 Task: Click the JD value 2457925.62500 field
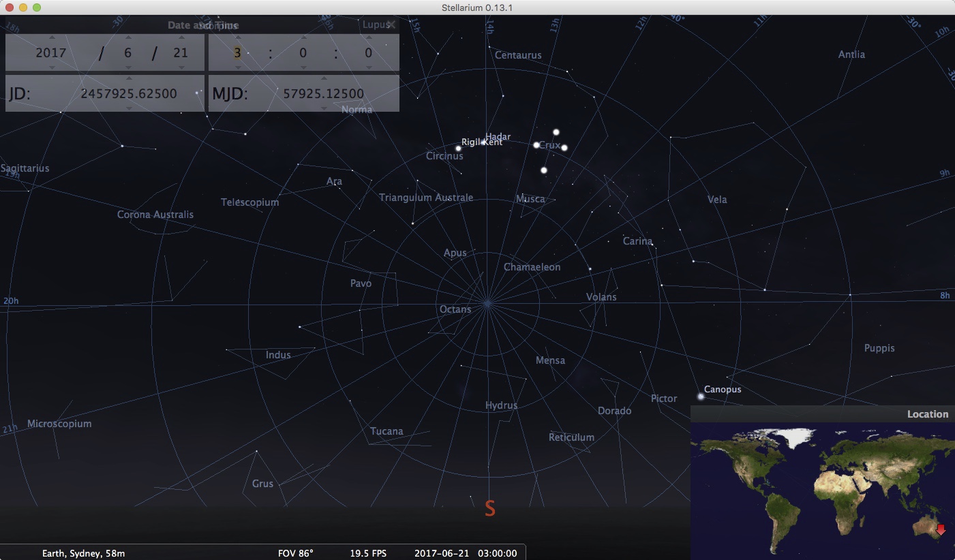(x=129, y=93)
